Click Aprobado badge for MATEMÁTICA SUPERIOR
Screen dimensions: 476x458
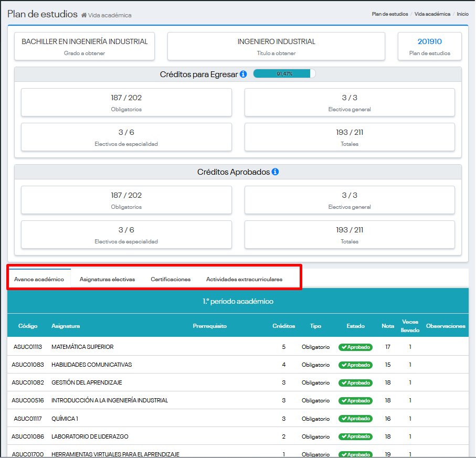(x=355, y=347)
